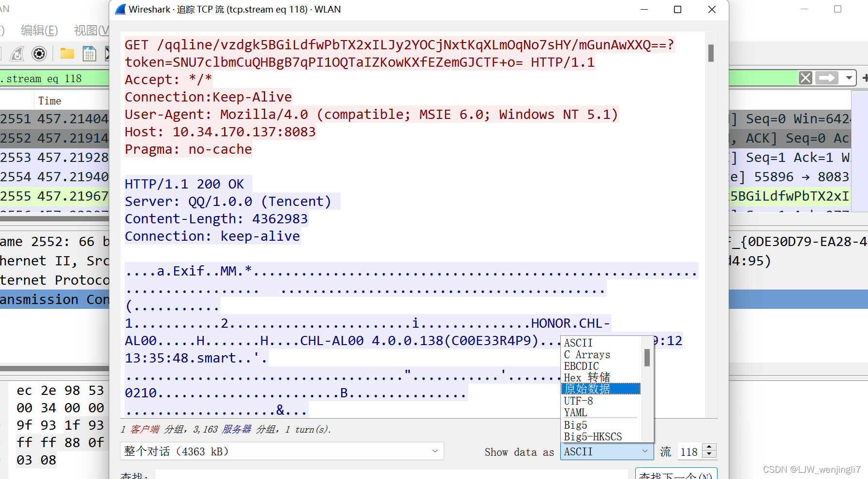Screen dimensions: 868x479
Task: Select the Transmission Control Protocol row
Action: [54, 299]
